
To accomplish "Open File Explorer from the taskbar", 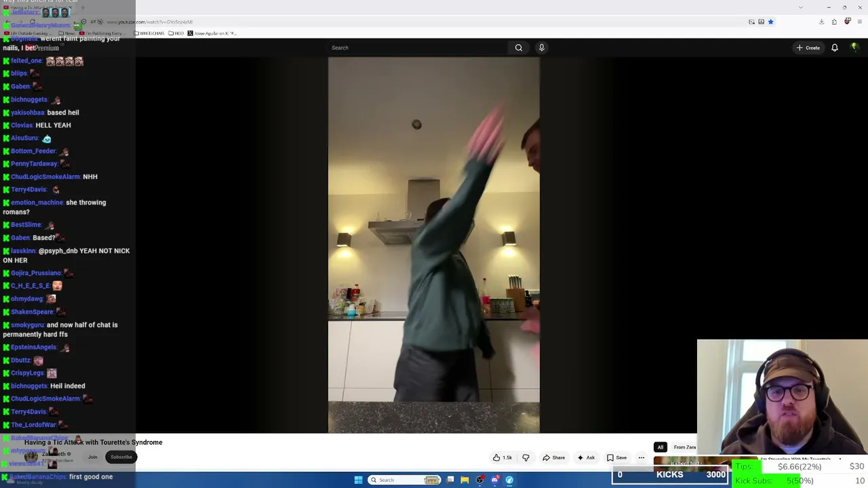I will [x=465, y=480].
